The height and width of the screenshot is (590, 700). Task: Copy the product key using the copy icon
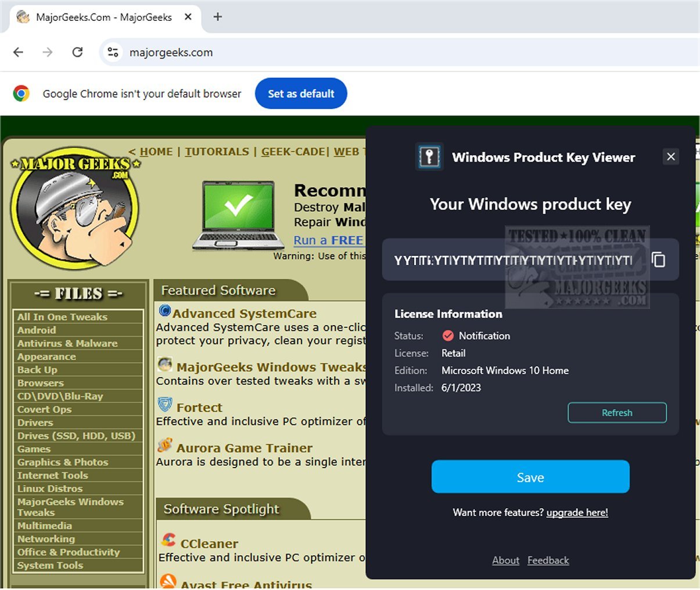click(658, 260)
